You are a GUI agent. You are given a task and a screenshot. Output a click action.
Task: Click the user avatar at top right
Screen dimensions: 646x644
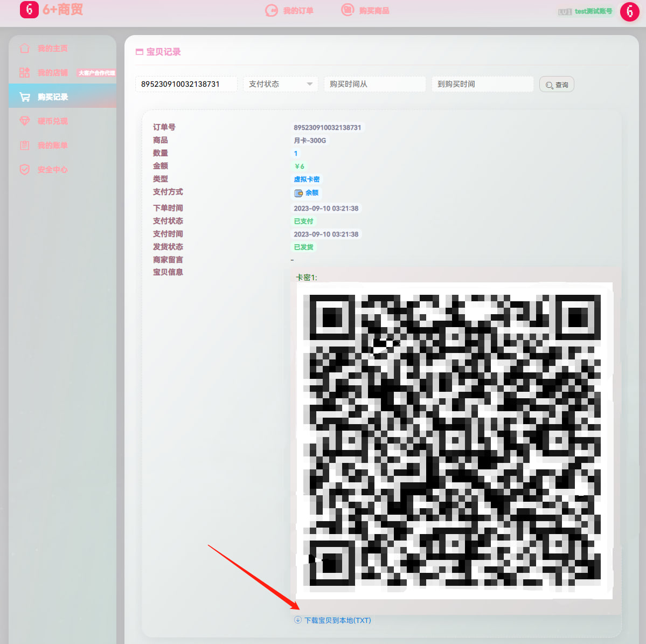pos(629,11)
